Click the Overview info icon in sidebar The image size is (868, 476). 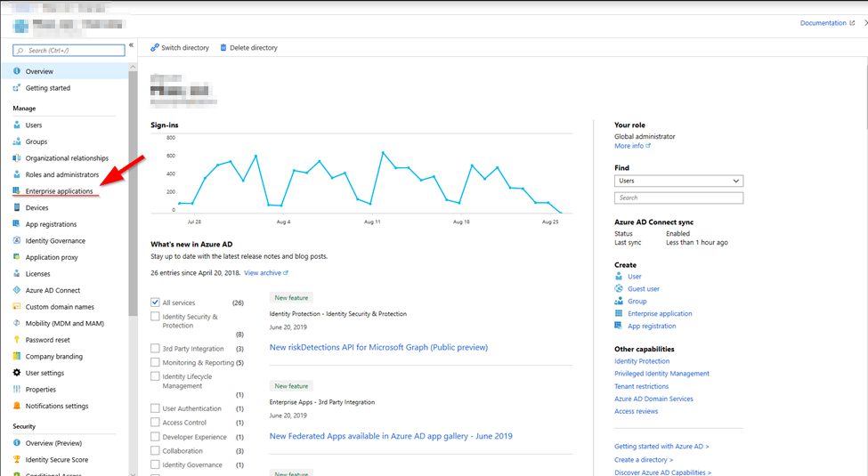pyautogui.click(x=17, y=71)
